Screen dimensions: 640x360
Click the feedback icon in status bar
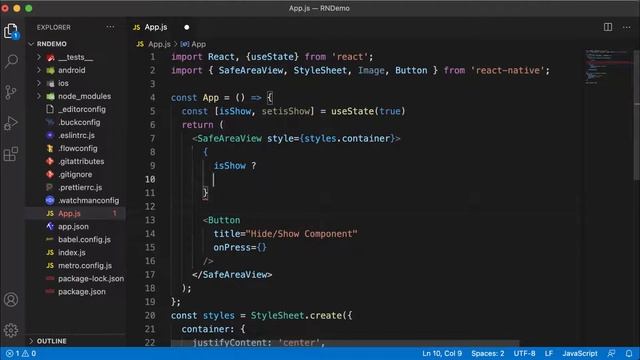[611, 353]
